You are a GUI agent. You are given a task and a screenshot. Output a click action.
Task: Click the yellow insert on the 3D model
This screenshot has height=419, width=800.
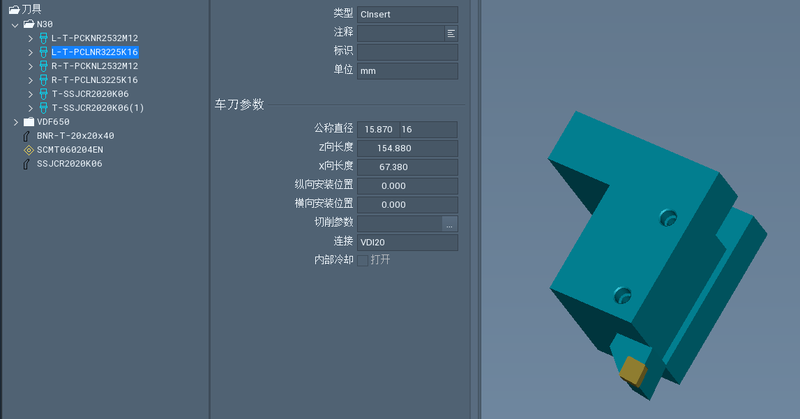[x=633, y=371]
